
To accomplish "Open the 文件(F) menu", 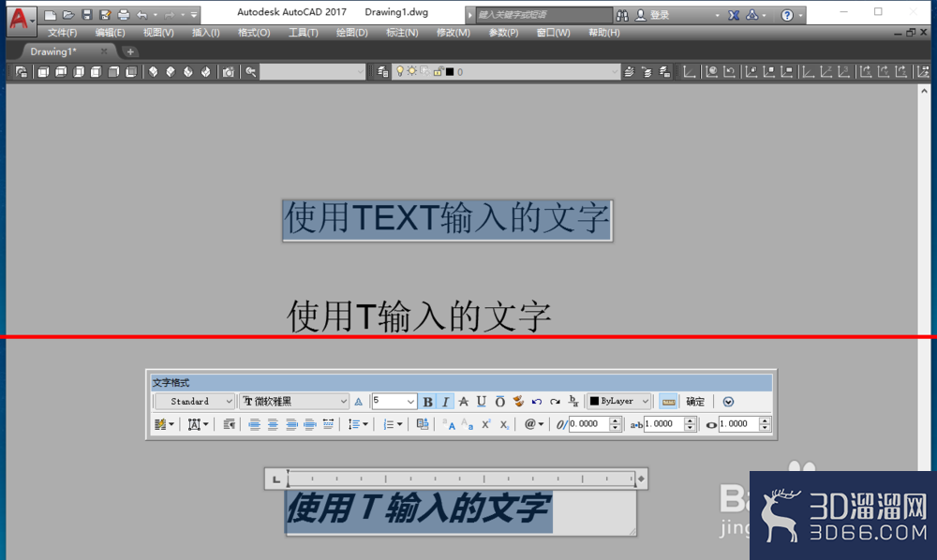I will click(62, 33).
